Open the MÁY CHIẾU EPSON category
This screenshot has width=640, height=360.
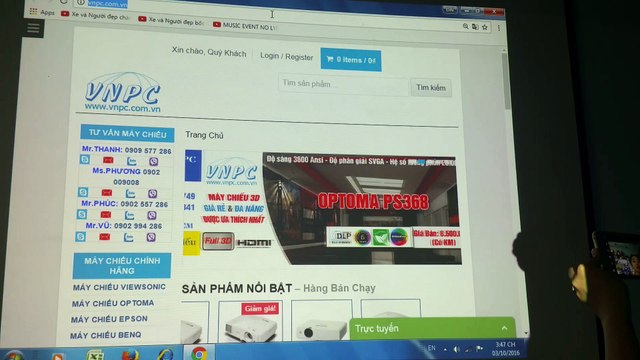(109, 319)
